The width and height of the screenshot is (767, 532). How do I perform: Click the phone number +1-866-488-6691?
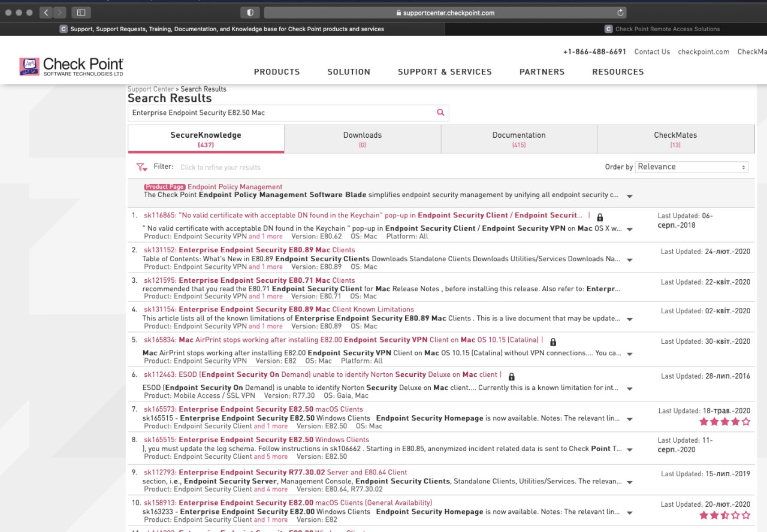tap(594, 52)
